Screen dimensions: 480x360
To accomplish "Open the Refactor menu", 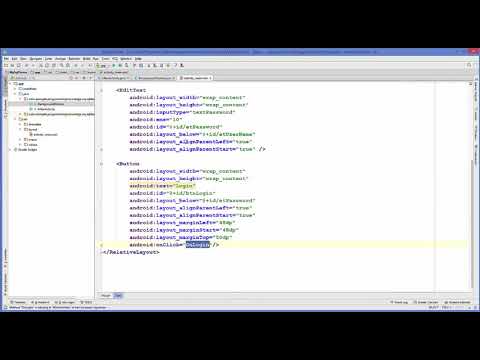I will [74, 59].
